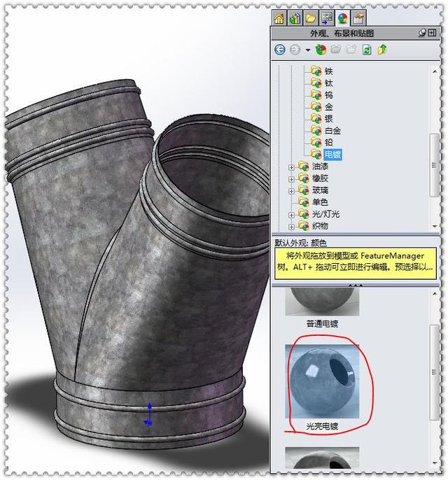Go up one folder level
This screenshot has width=448, height=480.
point(382,50)
